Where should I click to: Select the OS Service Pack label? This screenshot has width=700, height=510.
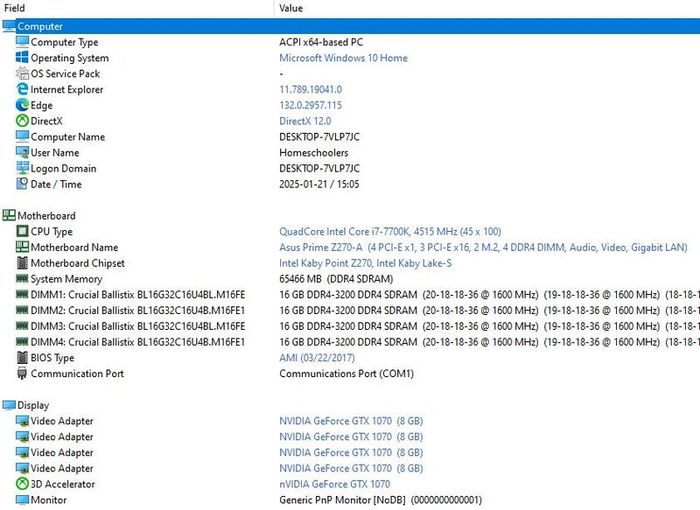coord(65,74)
